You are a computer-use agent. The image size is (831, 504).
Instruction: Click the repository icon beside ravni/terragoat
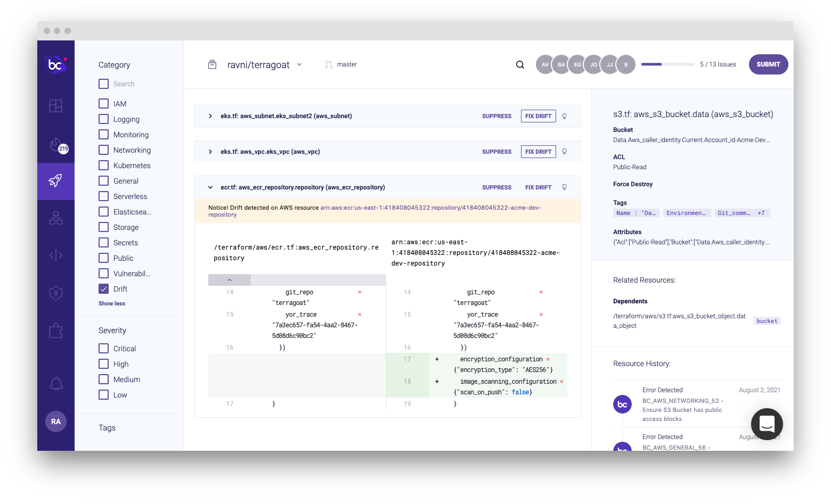212,64
